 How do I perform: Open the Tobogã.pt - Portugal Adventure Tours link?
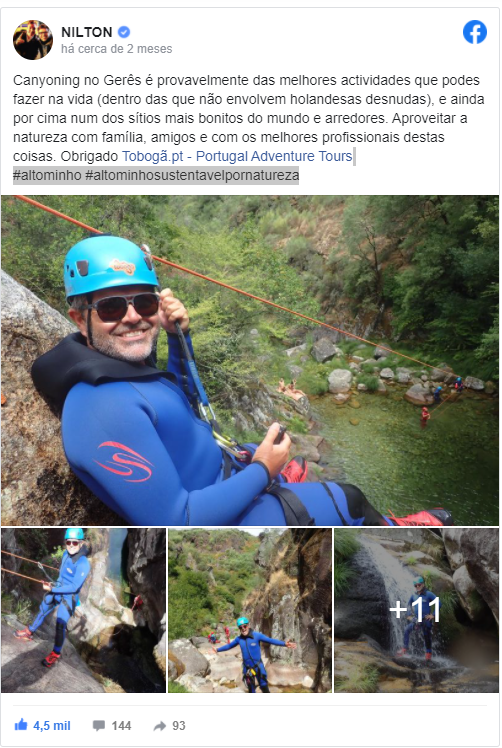(237, 156)
